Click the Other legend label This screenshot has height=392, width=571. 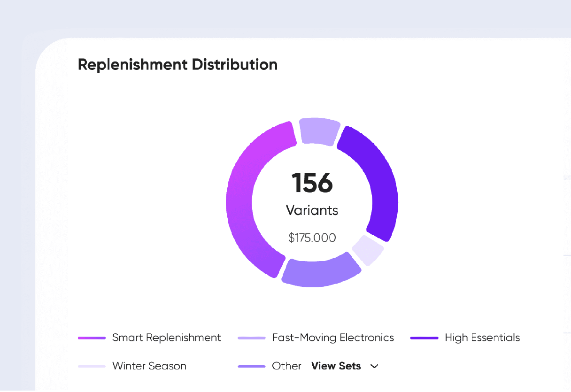(286, 366)
